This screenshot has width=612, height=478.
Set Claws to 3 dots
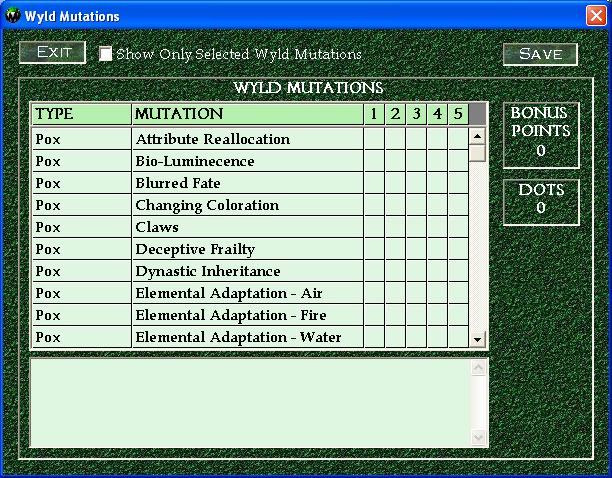coord(416,227)
